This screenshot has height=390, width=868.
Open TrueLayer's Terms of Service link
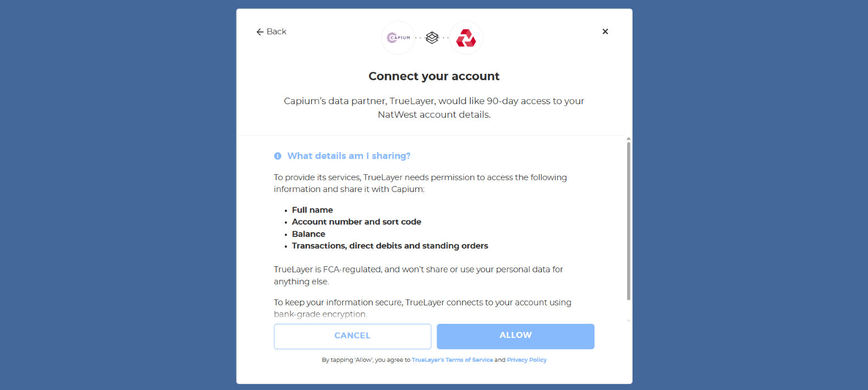[452, 360]
